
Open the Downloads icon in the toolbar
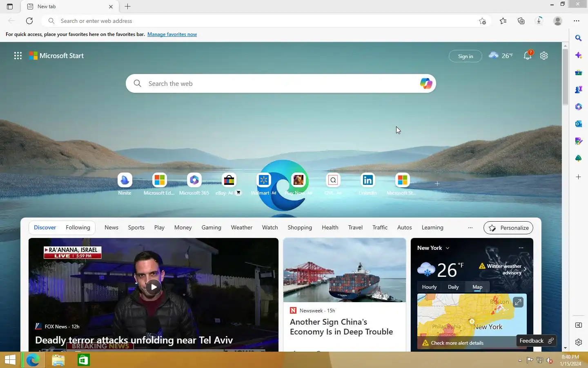pyautogui.click(x=539, y=21)
